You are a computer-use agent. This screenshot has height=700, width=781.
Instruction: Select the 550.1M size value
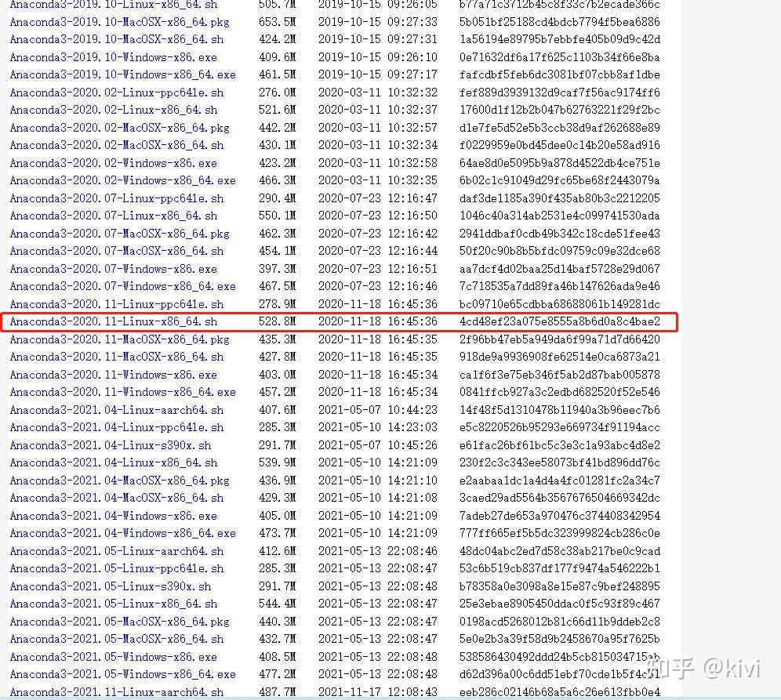pyautogui.click(x=278, y=216)
